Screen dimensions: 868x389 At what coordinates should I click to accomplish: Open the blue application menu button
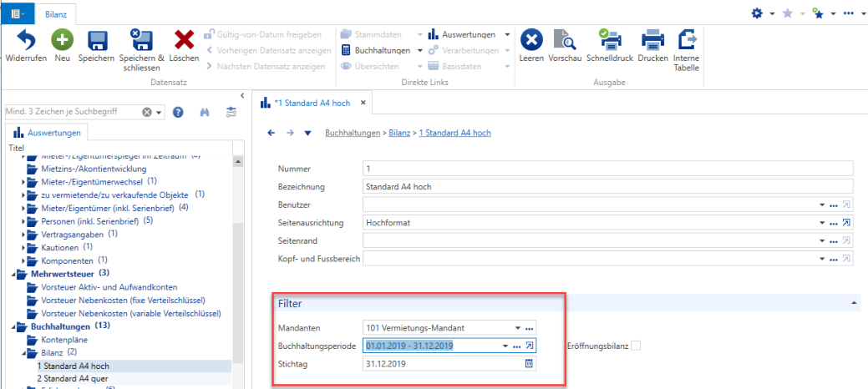[x=18, y=13]
